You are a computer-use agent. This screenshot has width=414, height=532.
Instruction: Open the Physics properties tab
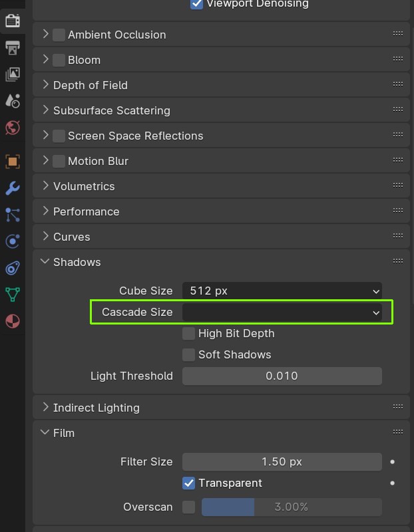[13, 241]
